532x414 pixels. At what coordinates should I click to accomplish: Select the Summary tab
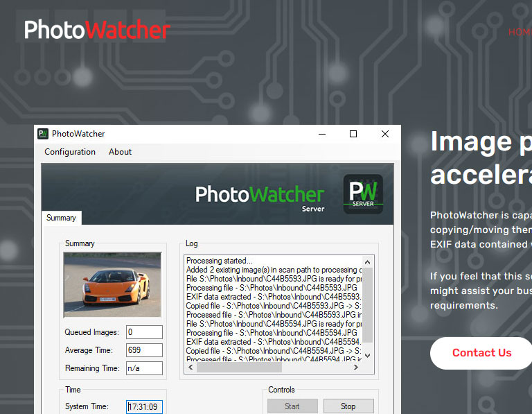(x=61, y=218)
